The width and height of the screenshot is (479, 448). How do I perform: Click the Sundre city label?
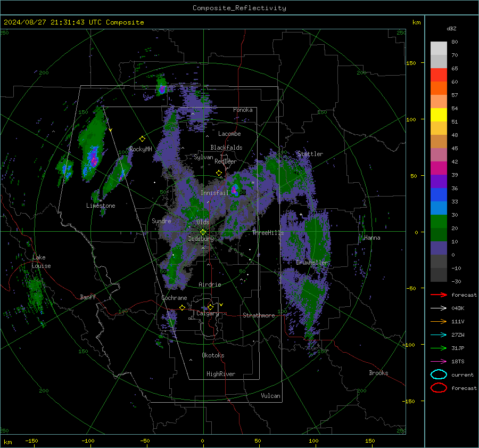click(161, 221)
